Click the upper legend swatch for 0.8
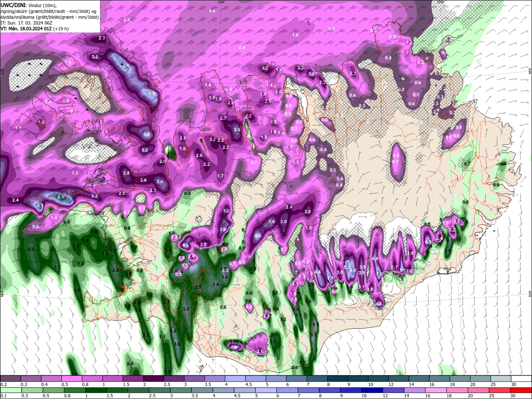 pos(92,379)
